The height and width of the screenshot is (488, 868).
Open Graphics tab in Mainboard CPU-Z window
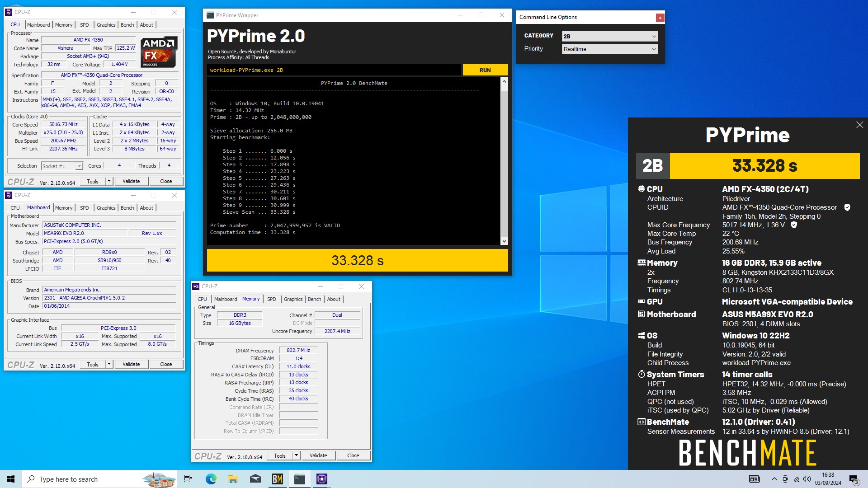point(106,208)
